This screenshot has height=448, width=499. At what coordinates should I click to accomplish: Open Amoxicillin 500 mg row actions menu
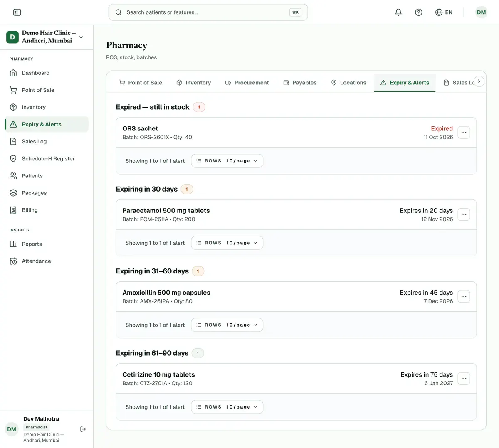click(x=464, y=296)
